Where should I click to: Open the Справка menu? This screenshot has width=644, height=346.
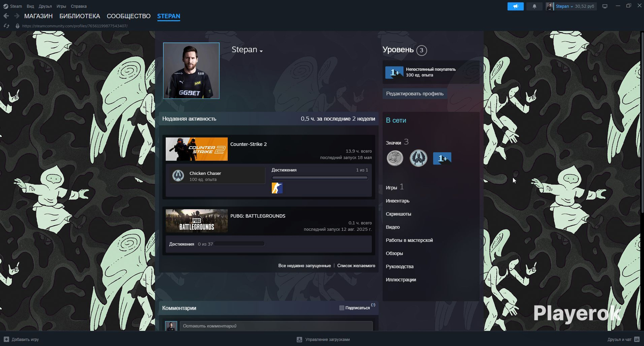tap(79, 6)
